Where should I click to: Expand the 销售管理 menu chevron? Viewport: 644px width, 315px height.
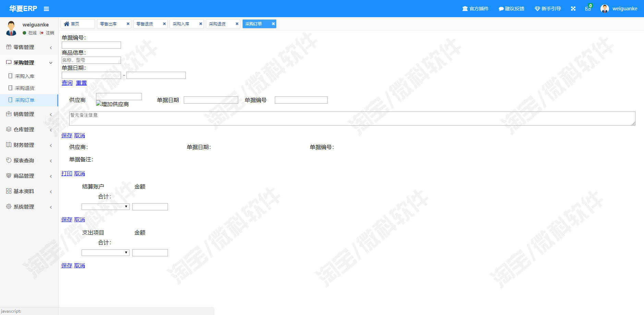coord(51,114)
